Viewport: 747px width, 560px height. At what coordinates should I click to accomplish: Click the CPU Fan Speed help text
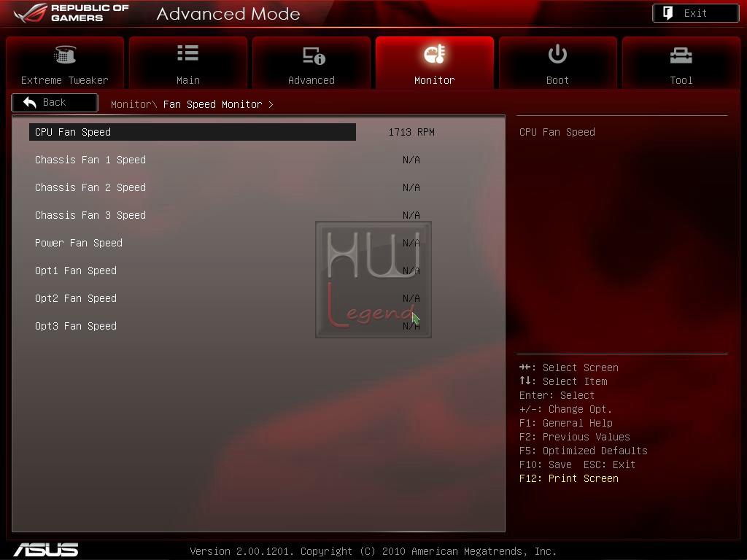point(557,132)
